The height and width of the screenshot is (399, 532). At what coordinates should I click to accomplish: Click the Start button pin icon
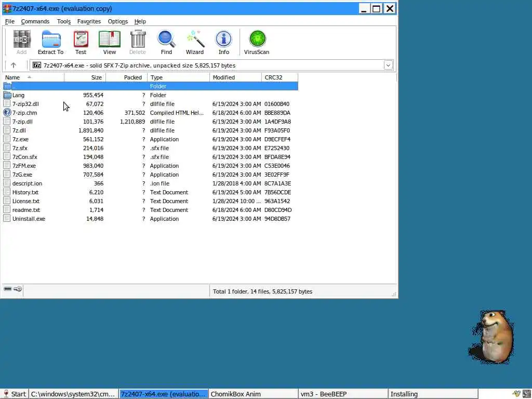click(6, 394)
